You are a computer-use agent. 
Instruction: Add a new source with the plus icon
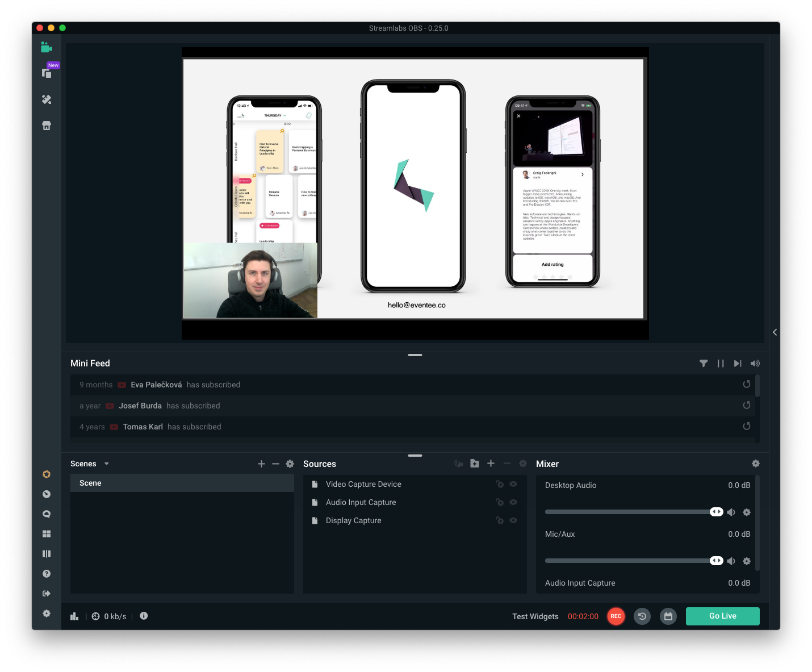(491, 464)
